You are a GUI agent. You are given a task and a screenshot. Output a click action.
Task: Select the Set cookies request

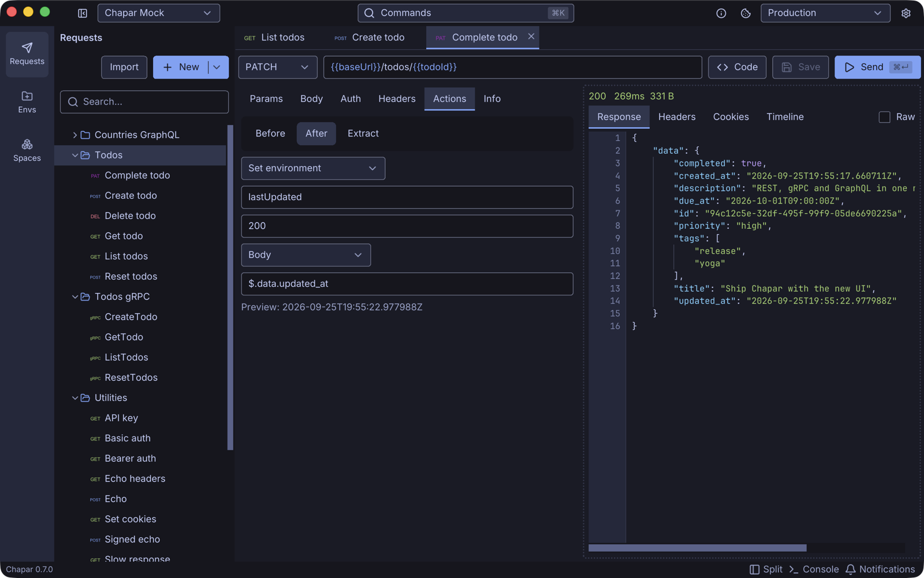pos(141,519)
